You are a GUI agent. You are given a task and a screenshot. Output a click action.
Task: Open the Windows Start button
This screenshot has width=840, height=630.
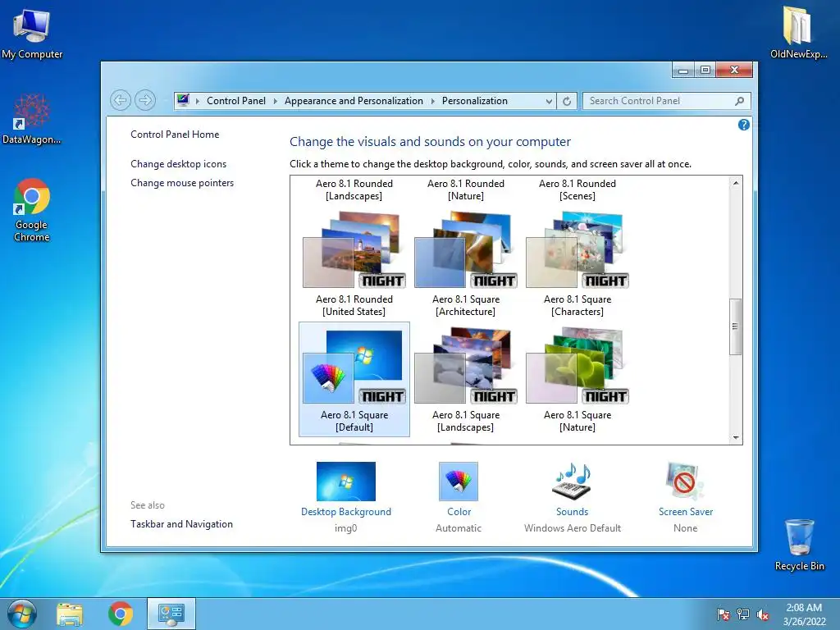21,614
